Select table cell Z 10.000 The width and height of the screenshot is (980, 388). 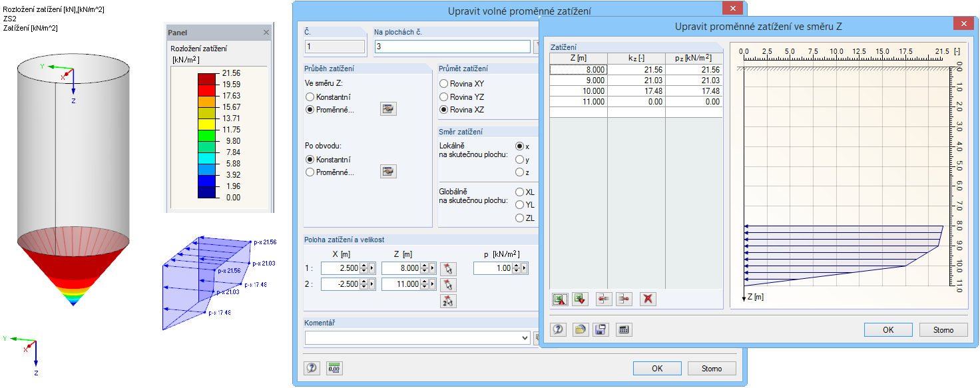[579, 91]
